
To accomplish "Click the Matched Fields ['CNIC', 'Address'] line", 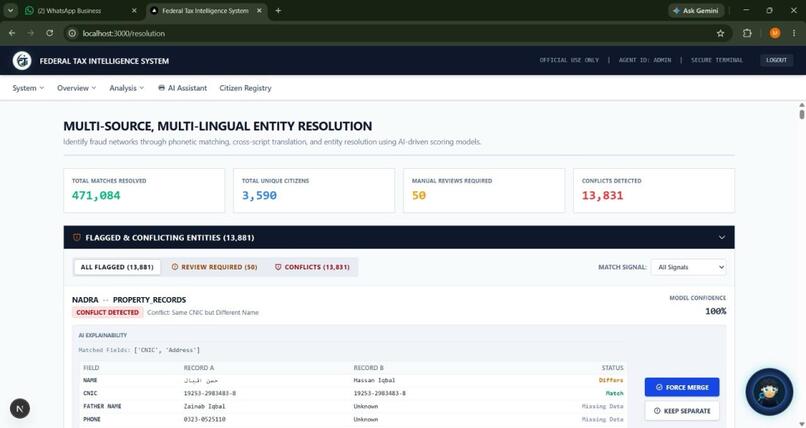I will coord(139,350).
